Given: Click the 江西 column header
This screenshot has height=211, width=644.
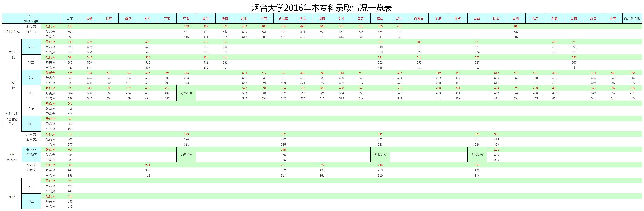Looking at the screenshot, I should point(380,18).
